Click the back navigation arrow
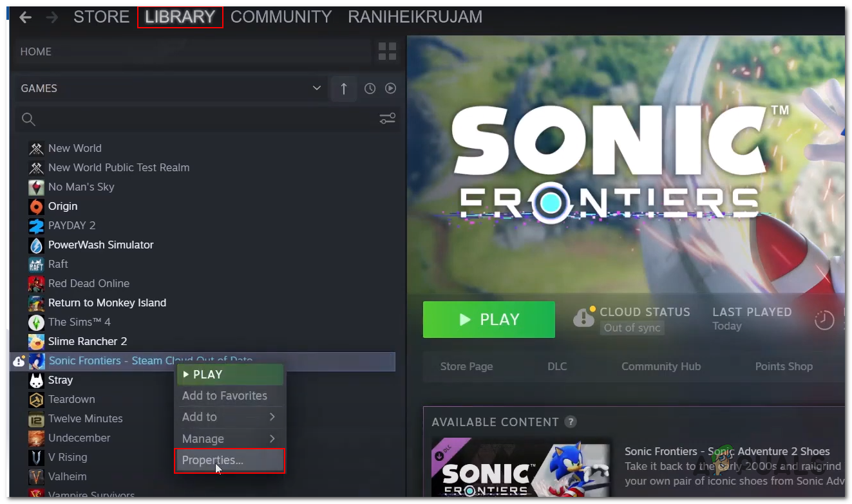 click(x=24, y=17)
